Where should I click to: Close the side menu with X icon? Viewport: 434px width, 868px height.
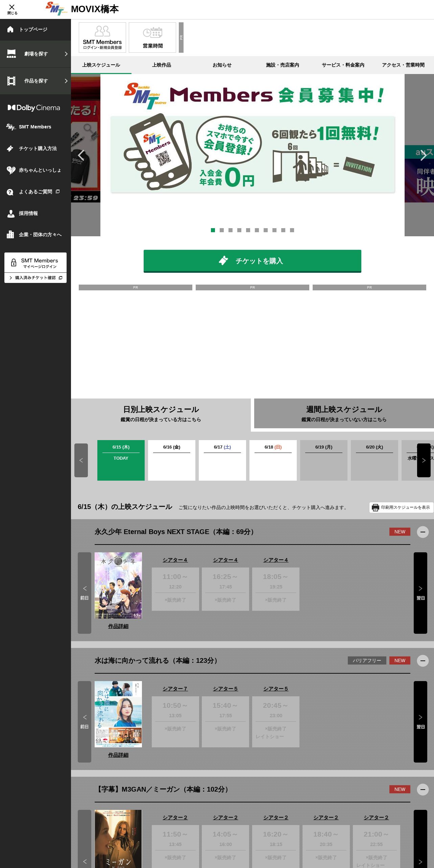point(12,9)
